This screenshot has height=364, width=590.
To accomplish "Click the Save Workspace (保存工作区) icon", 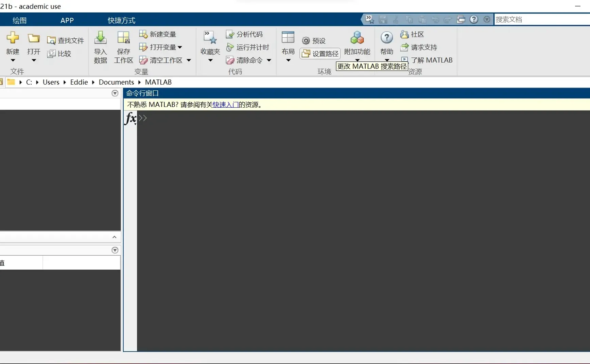I will [x=123, y=38].
